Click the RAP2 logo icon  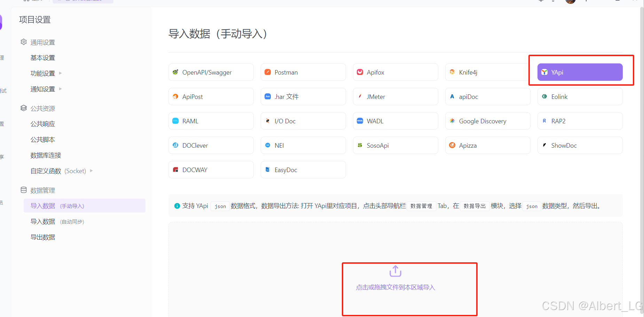tap(544, 121)
